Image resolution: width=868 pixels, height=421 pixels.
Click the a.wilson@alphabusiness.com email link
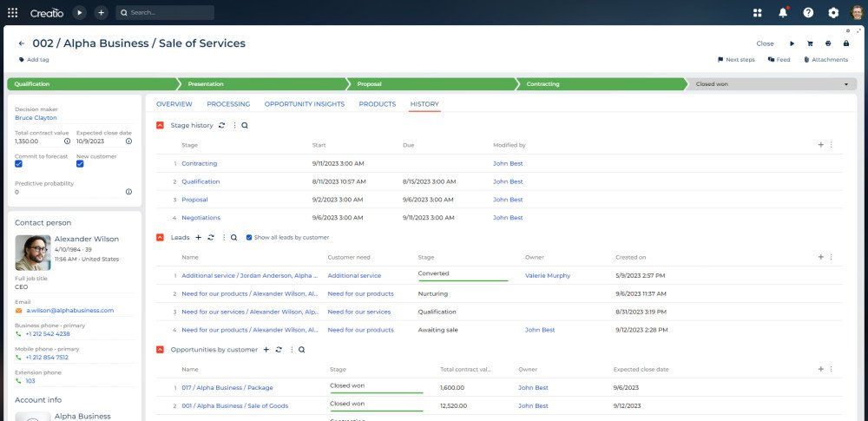click(69, 310)
